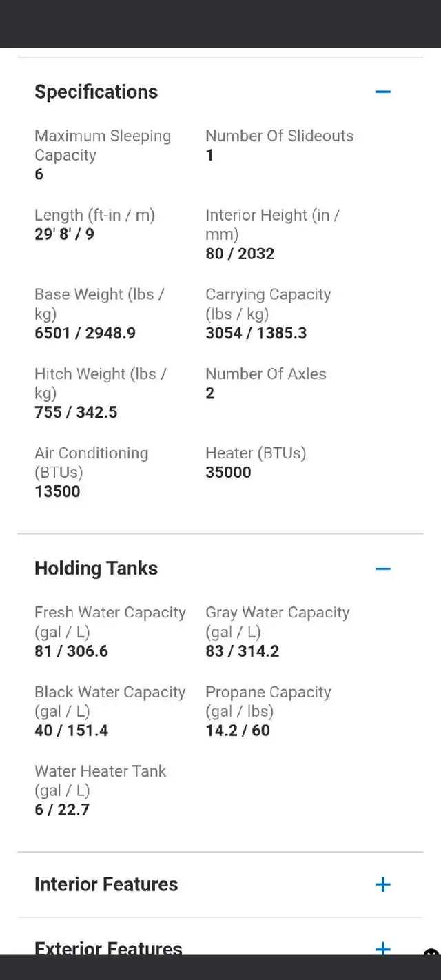Click the carrying capacity value 3054 / 1385.3

point(256,334)
